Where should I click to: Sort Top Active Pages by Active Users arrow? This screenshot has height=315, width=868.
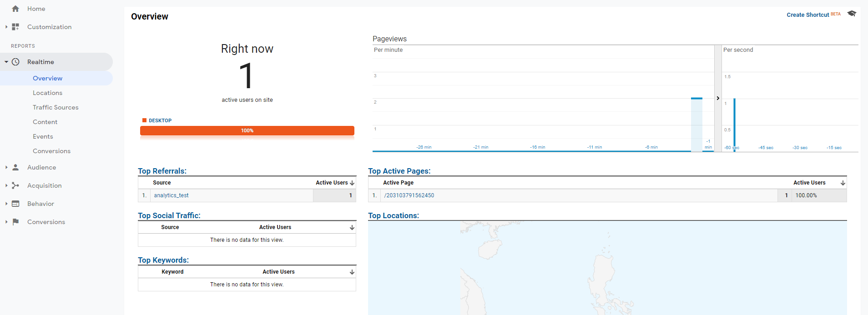tap(843, 183)
